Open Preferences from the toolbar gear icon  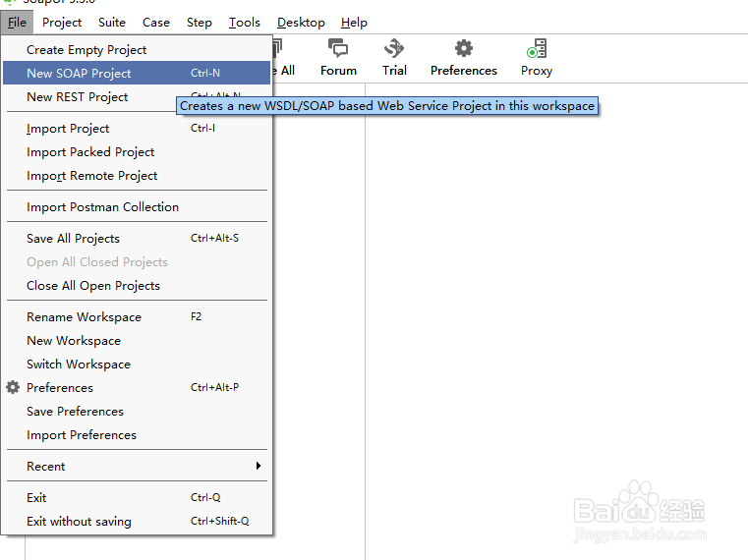tap(463, 49)
